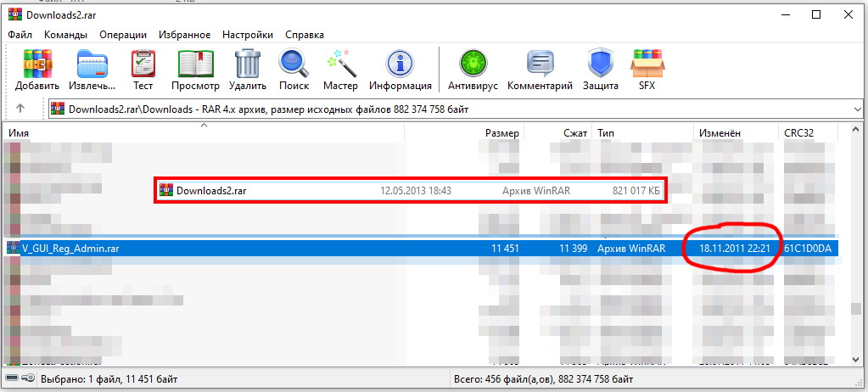Open the Файл menu
This screenshot has height=392, width=868.
tap(20, 35)
